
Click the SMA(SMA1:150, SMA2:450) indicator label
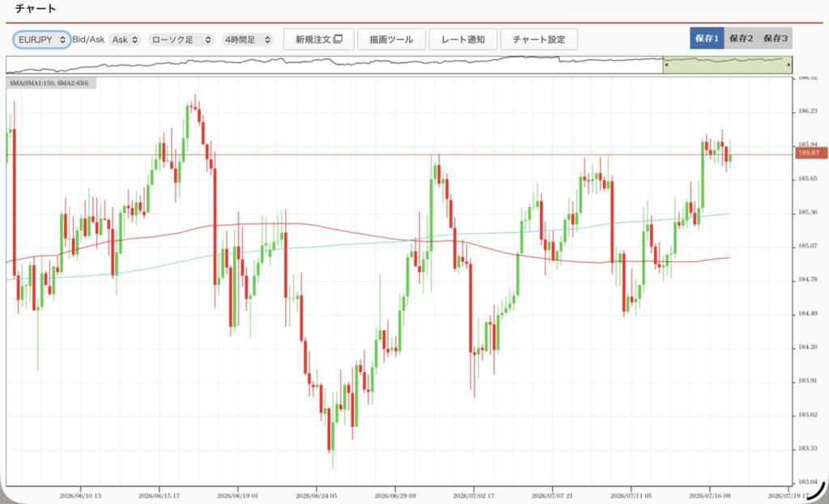tap(49, 83)
